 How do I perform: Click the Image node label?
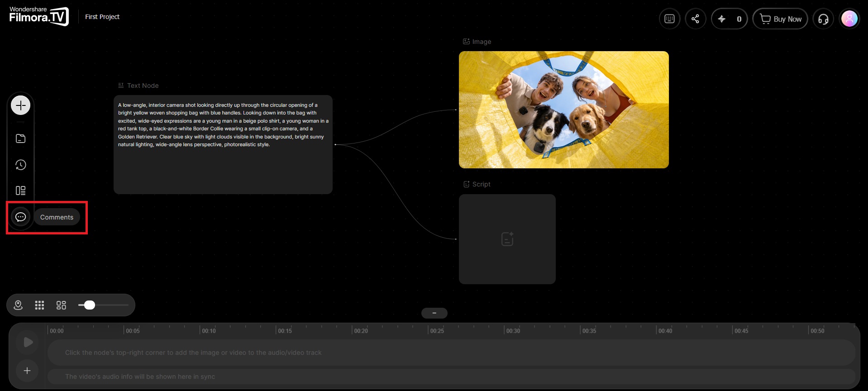click(x=477, y=42)
